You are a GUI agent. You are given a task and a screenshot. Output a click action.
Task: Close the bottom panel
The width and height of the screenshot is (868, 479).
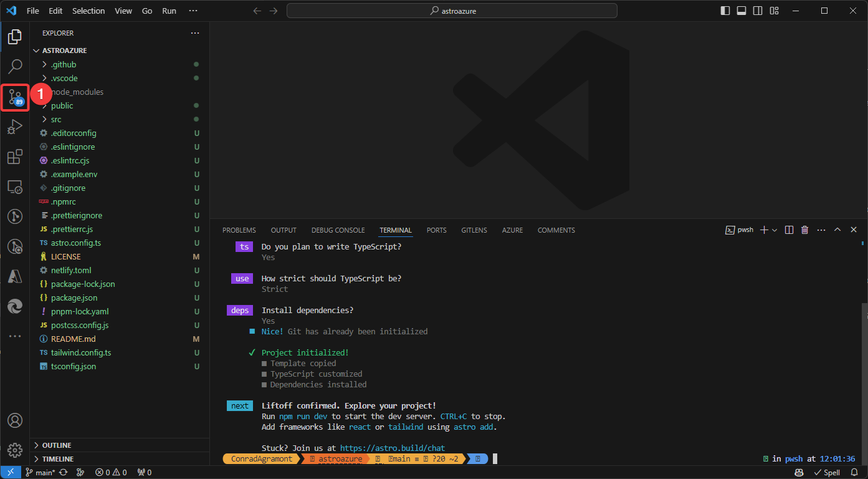coord(854,230)
